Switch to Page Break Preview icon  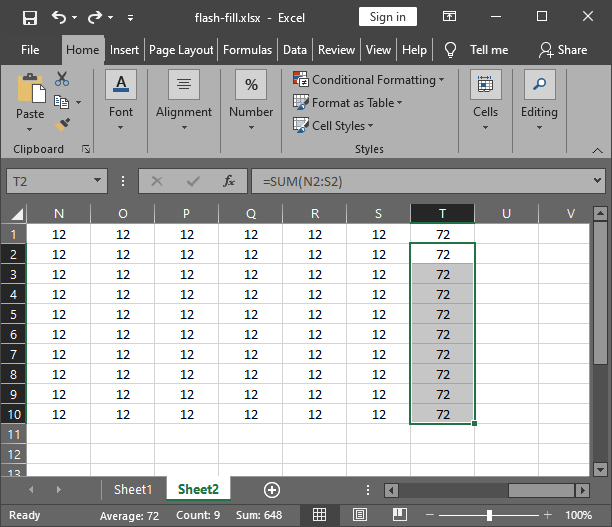pos(400,515)
